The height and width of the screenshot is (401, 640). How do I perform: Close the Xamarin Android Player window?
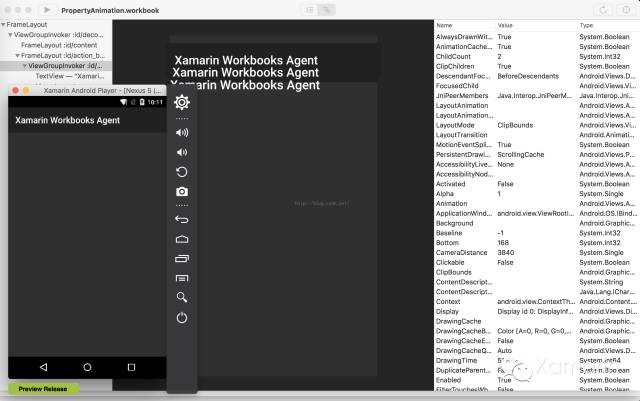click(16, 90)
